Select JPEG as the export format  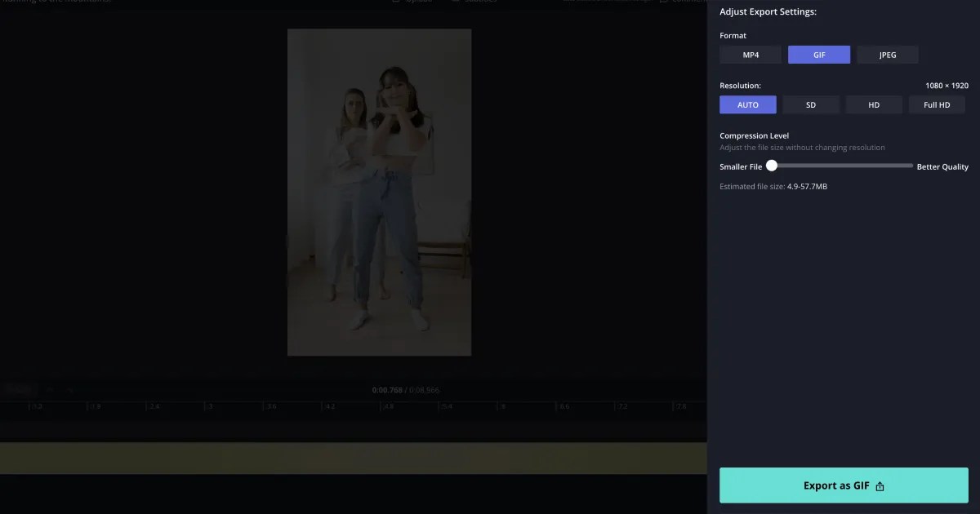coord(887,54)
